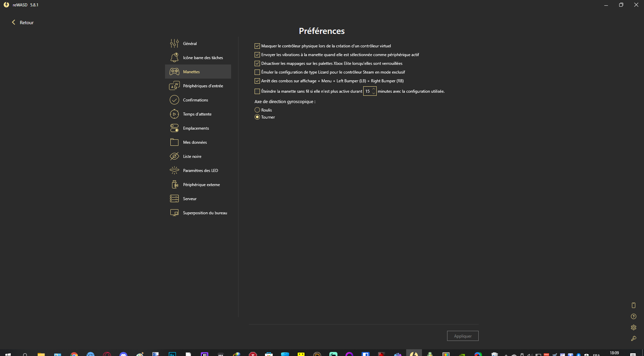Open Périphériques d'entrée preferences section

click(203, 86)
